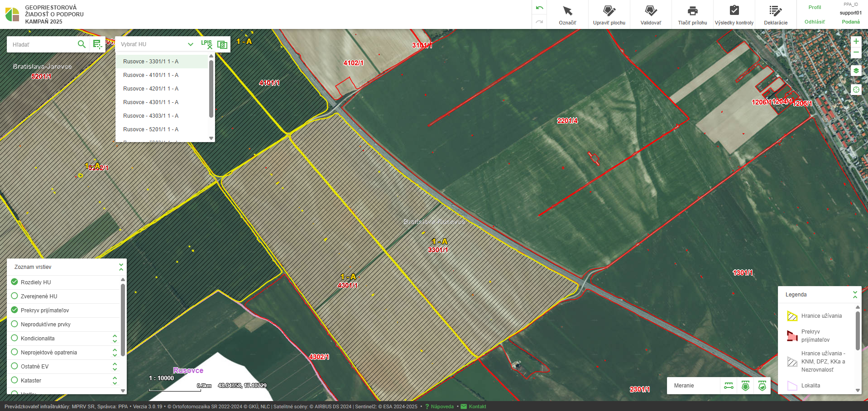
Task: Open the Upraviť plochu edit tool
Action: point(609,15)
